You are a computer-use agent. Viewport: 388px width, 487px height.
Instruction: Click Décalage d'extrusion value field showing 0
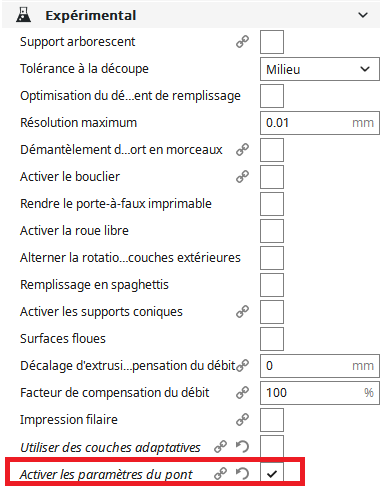tap(320, 366)
